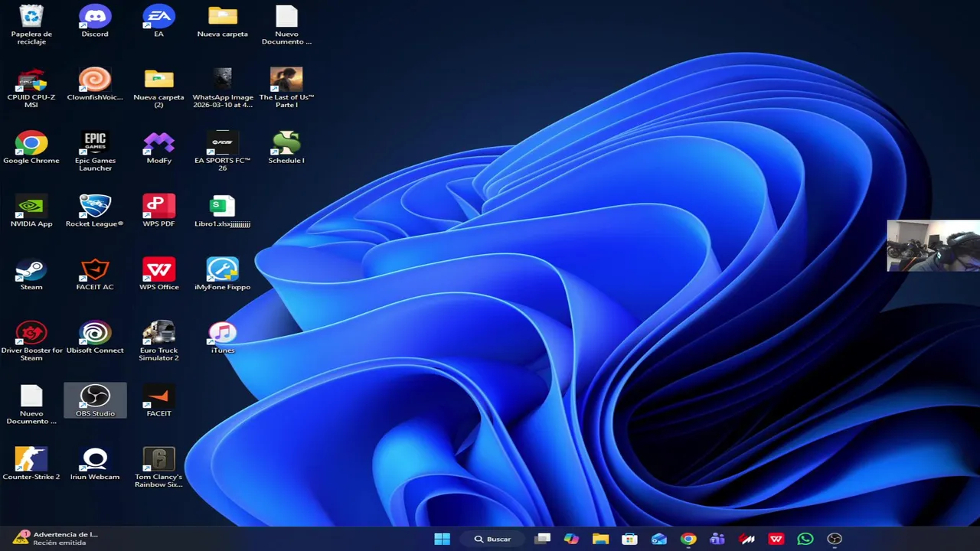Select the NVIDIA App shortcut
The width and height of the screenshot is (980, 551).
31,211
